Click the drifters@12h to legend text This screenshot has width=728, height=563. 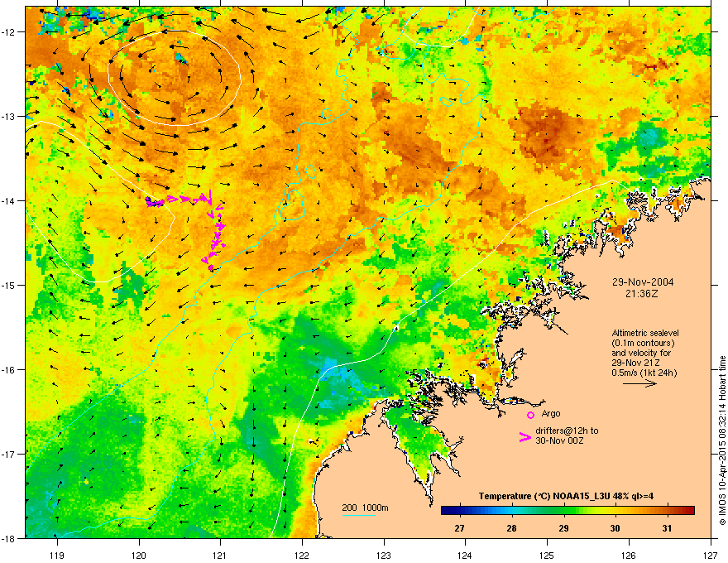click(x=567, y=431)
